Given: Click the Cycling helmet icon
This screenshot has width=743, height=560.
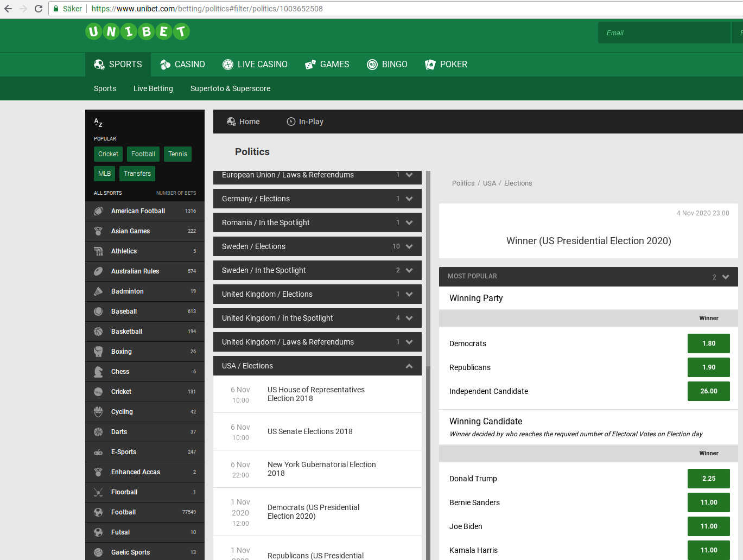Looking at the screenshot, I should 98,412.
